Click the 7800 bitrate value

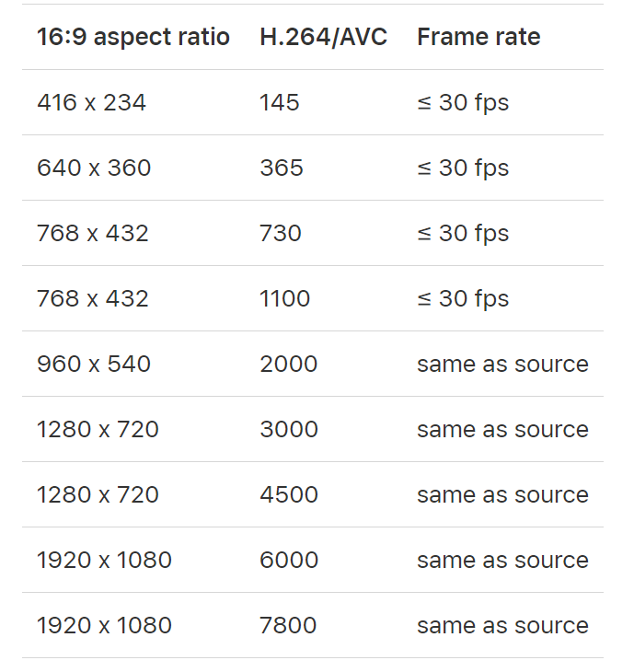coord(288,626)
